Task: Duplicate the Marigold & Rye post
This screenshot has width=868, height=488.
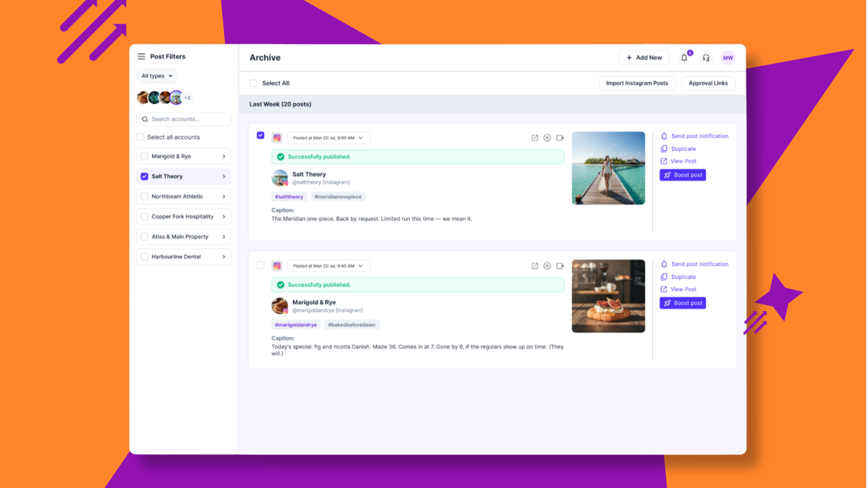Action: click(x=678, y=277)
